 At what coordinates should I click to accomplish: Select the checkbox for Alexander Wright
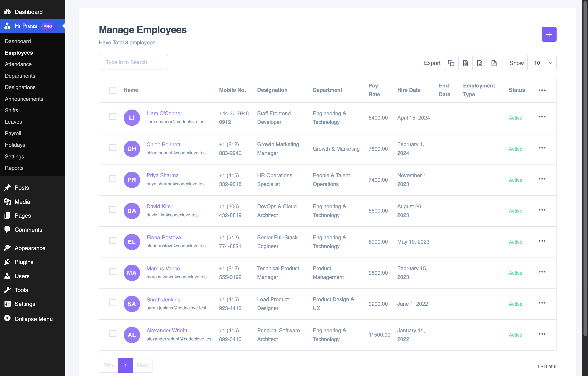click(x=112, y=334)
